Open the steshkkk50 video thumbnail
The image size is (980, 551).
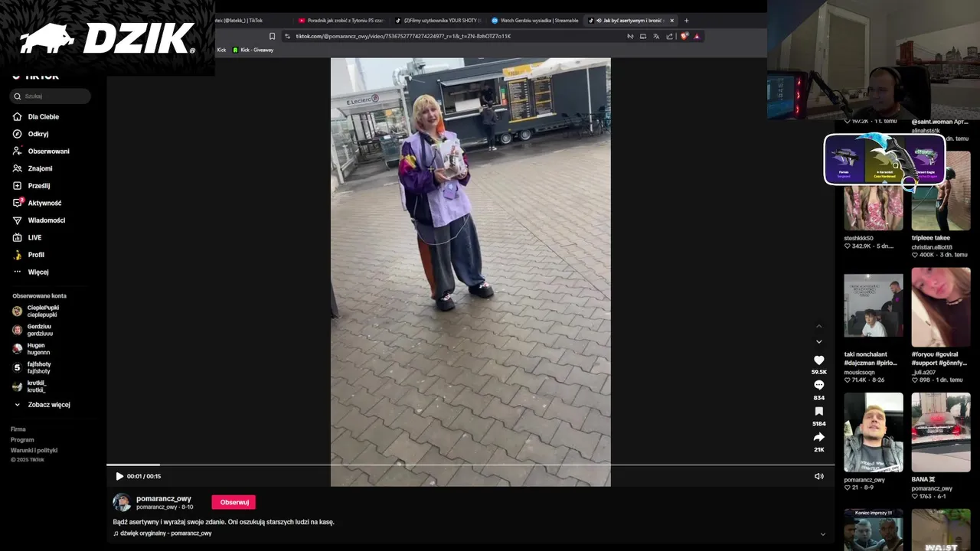point(874,207)
